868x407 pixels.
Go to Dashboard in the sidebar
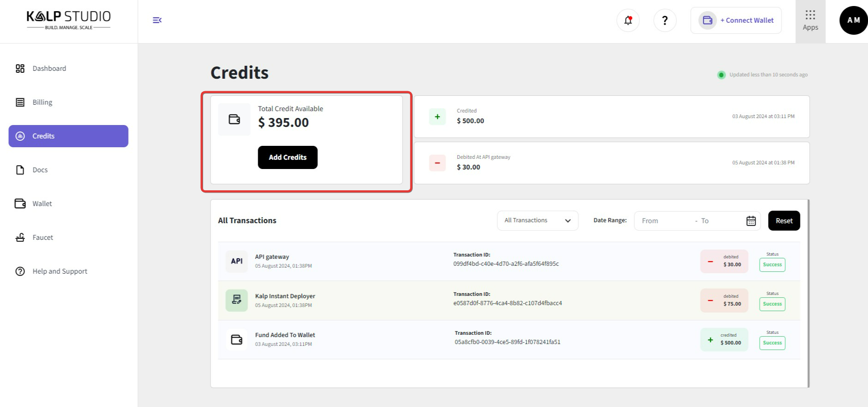coord(49,69)
